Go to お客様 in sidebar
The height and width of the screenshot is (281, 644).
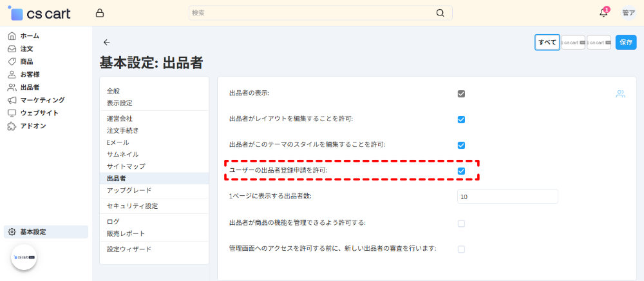click(30, 75)
